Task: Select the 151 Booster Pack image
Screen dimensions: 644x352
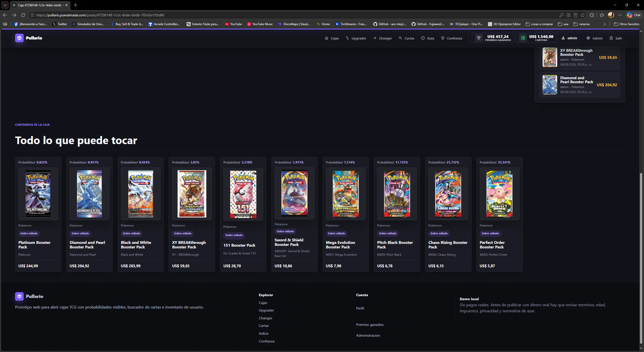Action: pyautogui.click(x=243, y=194)
